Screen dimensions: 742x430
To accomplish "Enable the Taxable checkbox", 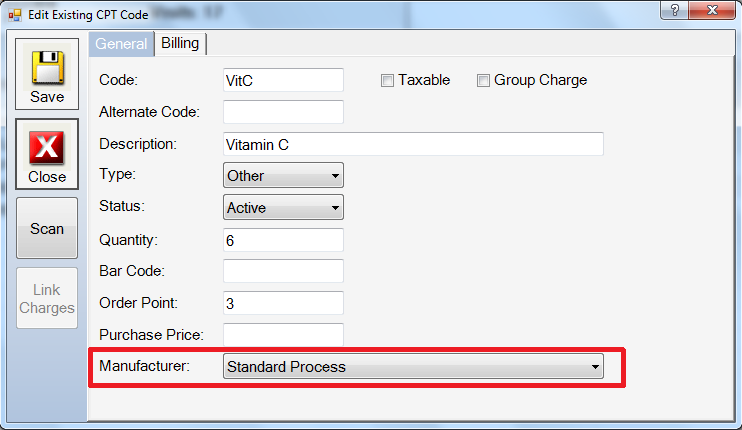I will (388, 81).
